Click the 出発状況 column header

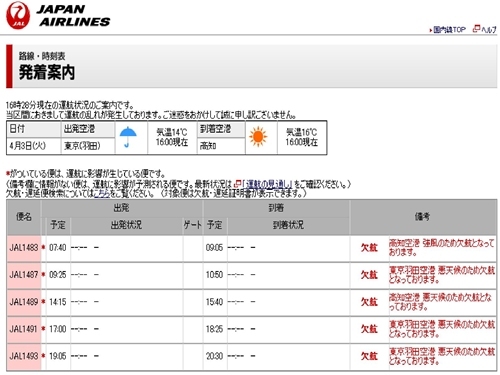pos(126,225)
